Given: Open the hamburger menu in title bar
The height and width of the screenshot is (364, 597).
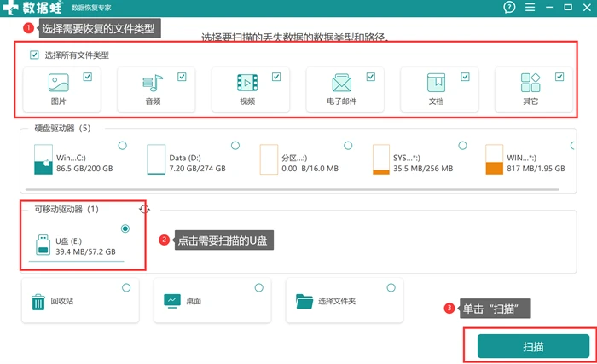Looking at the screenshot, I should coord(530,7).
